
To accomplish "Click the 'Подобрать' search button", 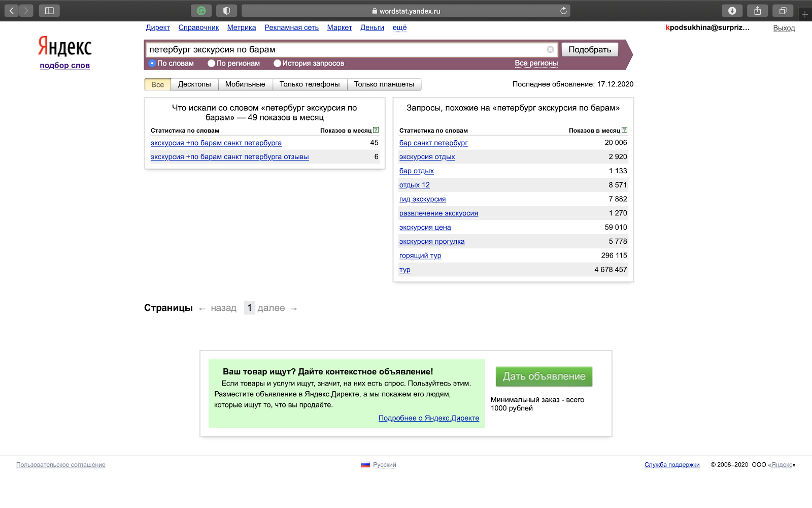I will (590, 49).
